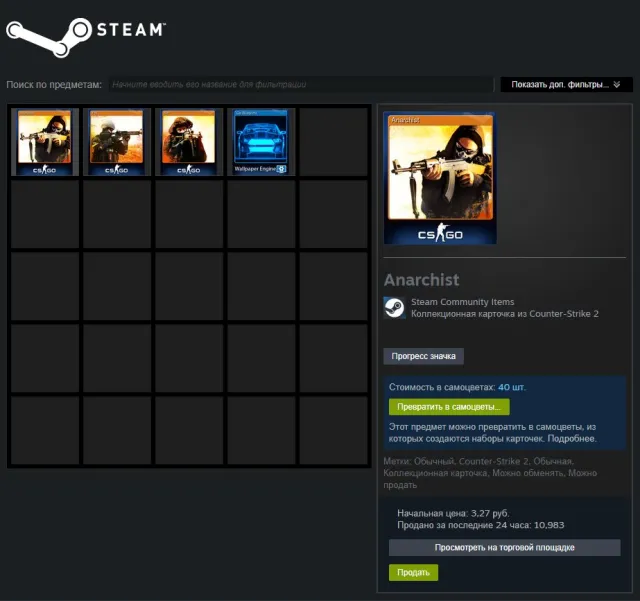Select the Wallpaper Engine card thumbnail

click(261, 142)
